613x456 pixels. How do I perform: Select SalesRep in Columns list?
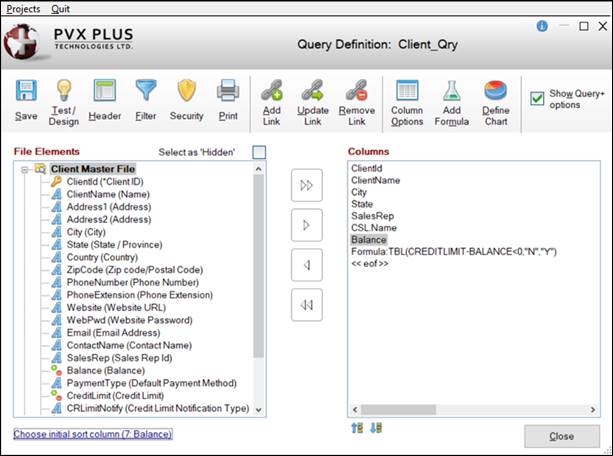(372, 216)
